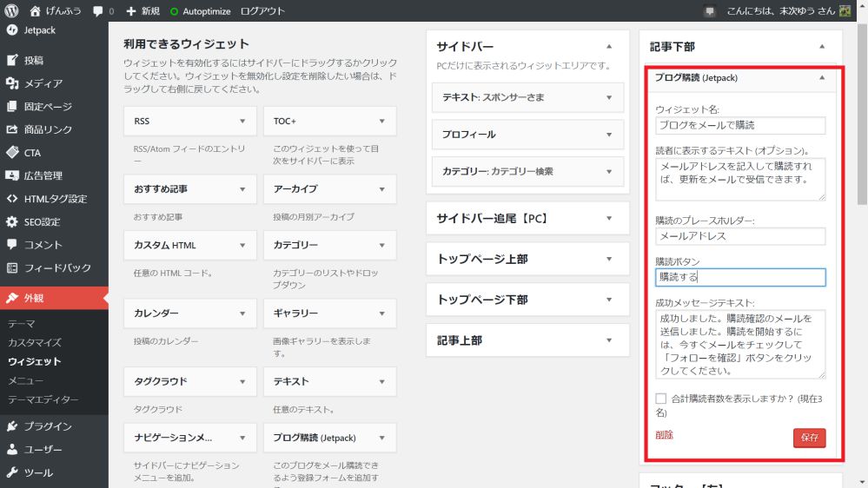This screenshot has width=868, height=488.
Task: Expand the トップページ下部 area
Action: pos(609,300)
